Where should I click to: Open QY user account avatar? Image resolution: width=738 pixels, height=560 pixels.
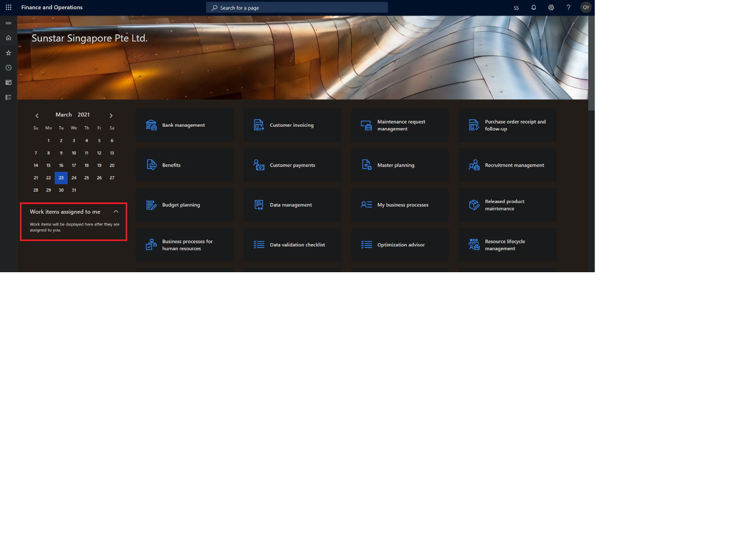(586, 8)
